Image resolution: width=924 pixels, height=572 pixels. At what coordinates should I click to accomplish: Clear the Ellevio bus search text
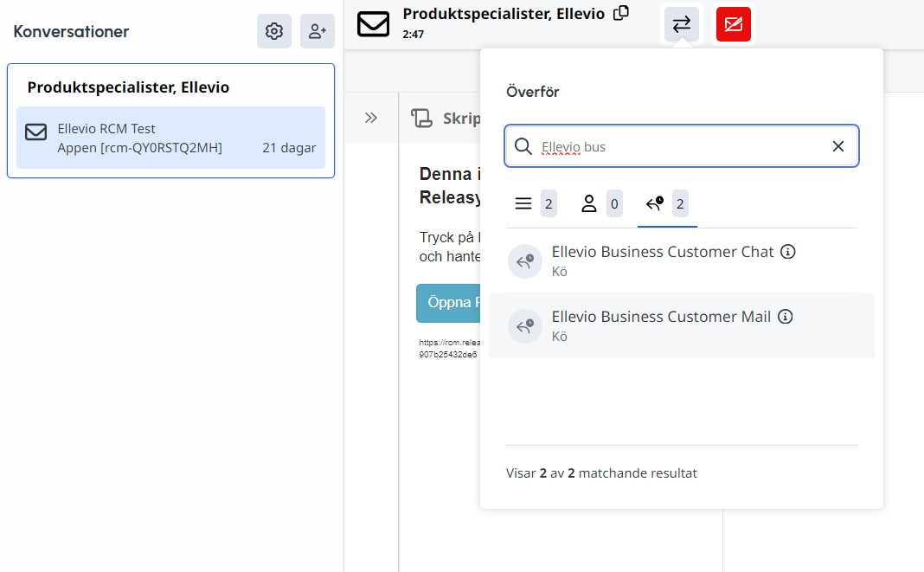click(838, 146)
